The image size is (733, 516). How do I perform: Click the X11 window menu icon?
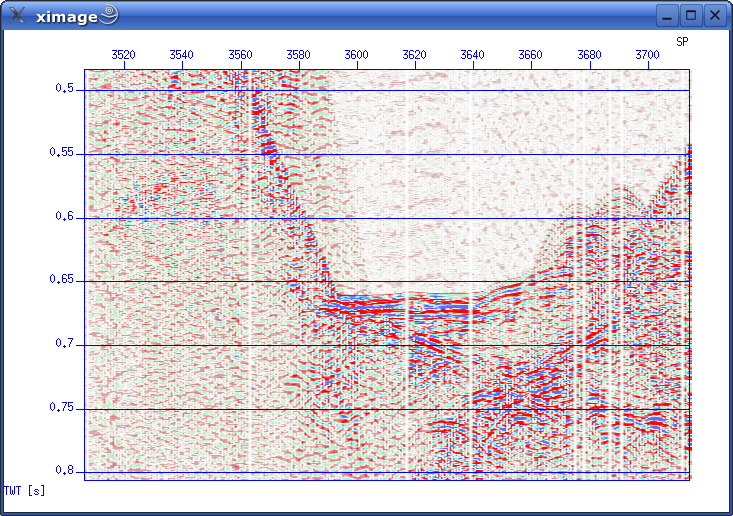coord(17,15)
